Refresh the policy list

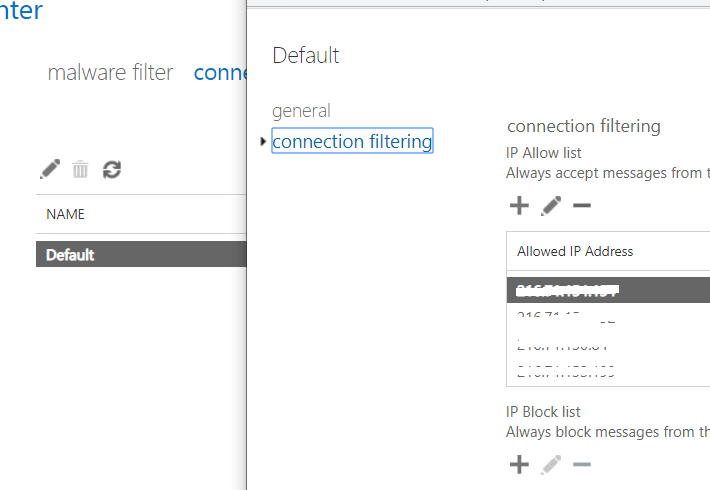pos(112,170)
